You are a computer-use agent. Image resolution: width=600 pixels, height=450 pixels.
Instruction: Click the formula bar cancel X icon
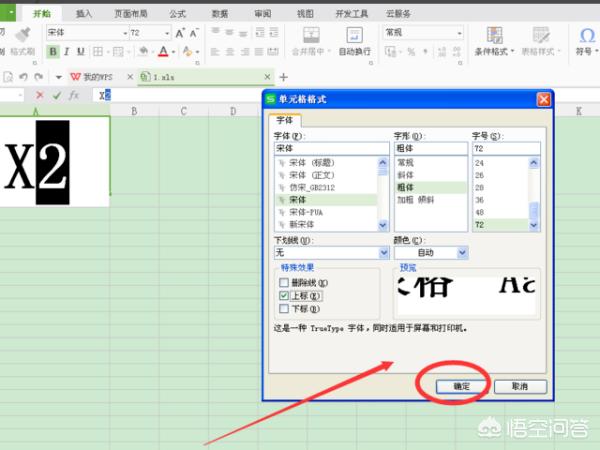pos(39,95)
